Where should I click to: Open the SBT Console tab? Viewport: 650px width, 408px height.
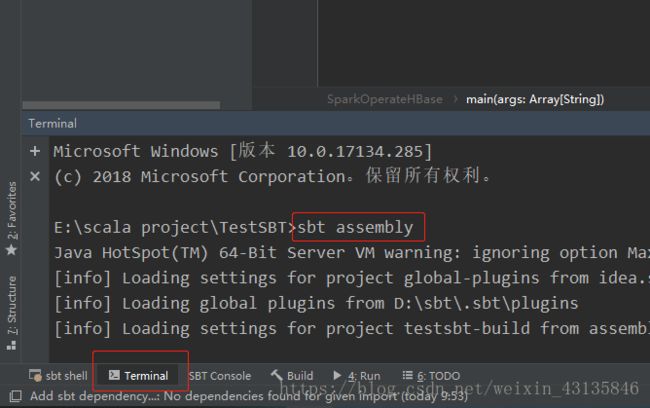coord(220,376)
